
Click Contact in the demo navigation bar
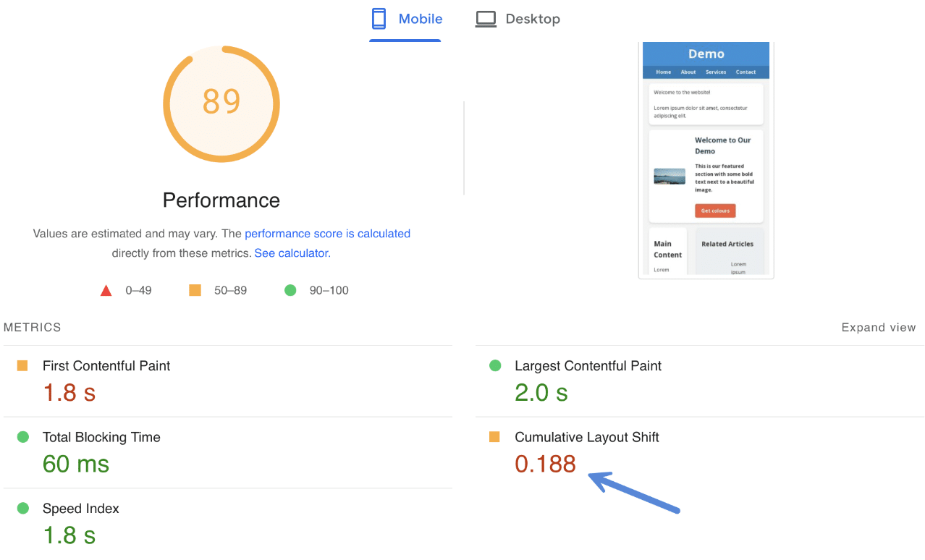pos(746,72)
